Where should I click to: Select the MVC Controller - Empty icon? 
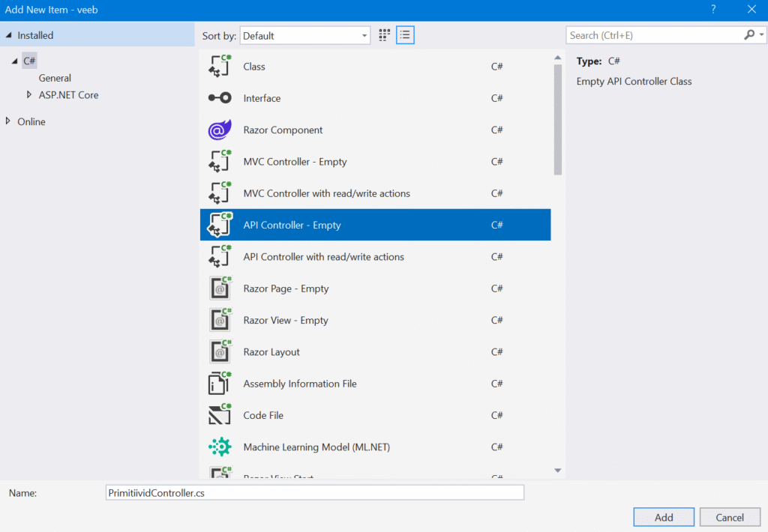[220, 162]
